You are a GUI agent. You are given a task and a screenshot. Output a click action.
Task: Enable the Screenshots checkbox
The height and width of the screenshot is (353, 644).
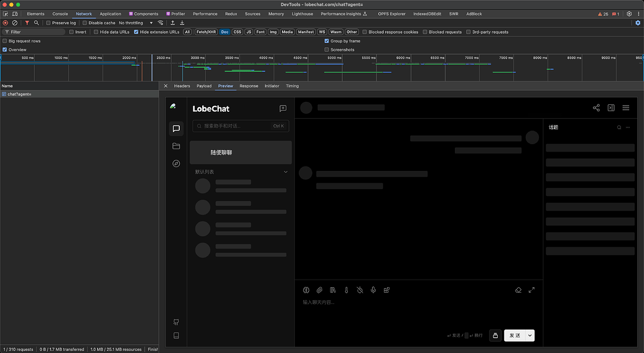(x=327, y=50)
